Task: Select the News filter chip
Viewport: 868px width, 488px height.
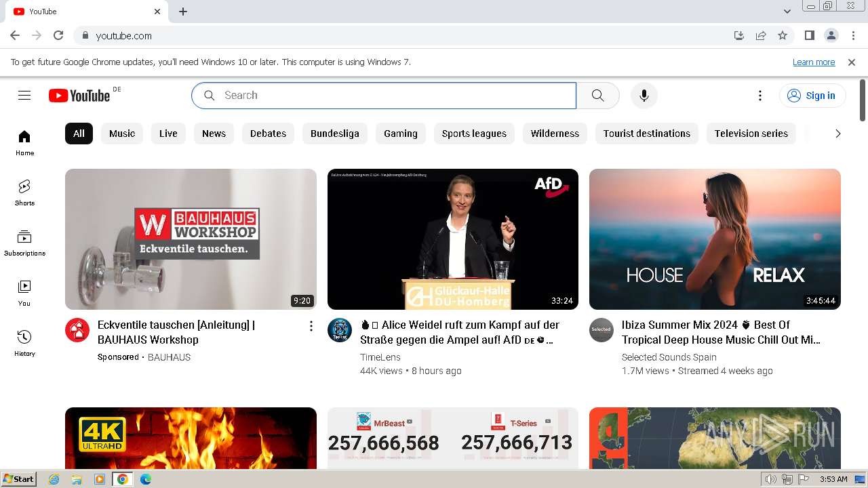Action: 214,134
